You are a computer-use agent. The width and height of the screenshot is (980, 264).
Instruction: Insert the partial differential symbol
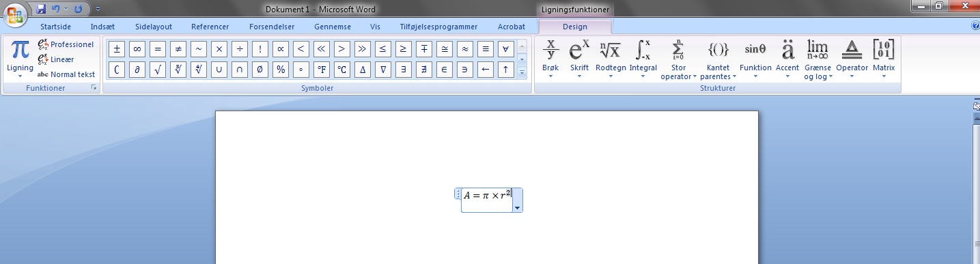pos(137,70)
